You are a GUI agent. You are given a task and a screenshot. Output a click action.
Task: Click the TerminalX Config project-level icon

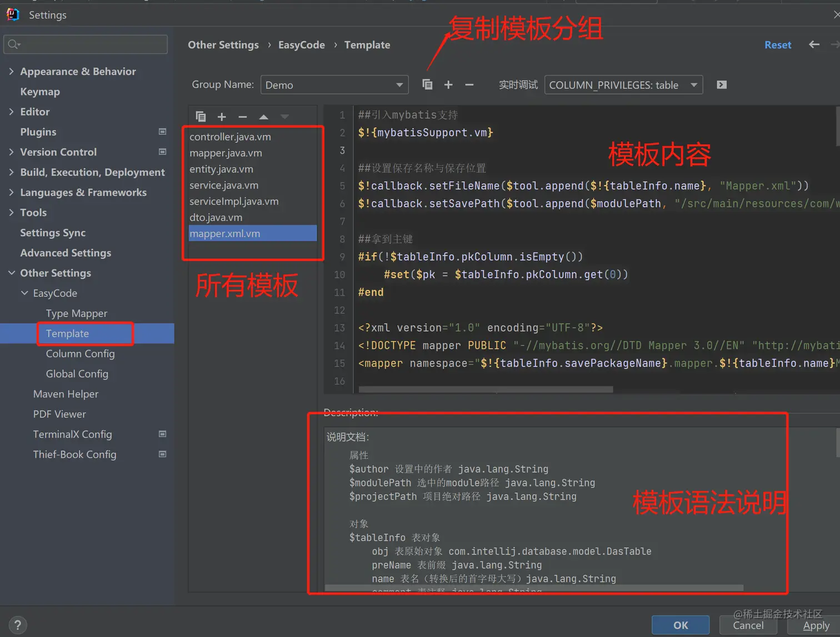coord(162,434)
